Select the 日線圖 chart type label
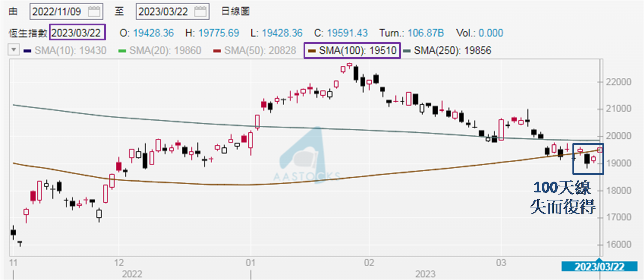Screen dimensions: 644x280 (235, 12)
